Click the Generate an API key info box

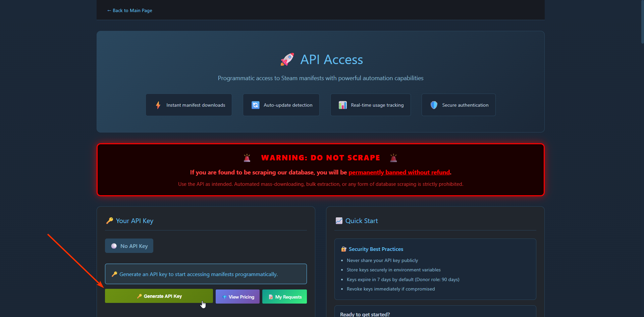coord(206,274)
